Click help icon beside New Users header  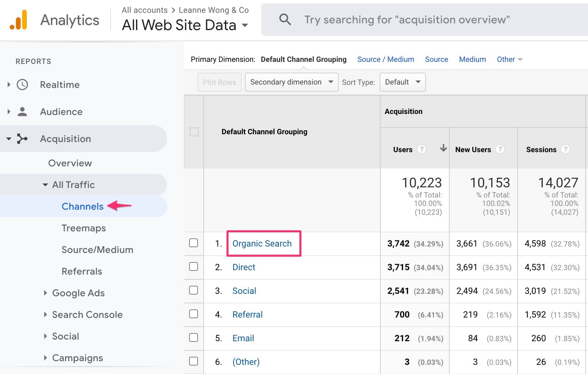coord(500,149)
